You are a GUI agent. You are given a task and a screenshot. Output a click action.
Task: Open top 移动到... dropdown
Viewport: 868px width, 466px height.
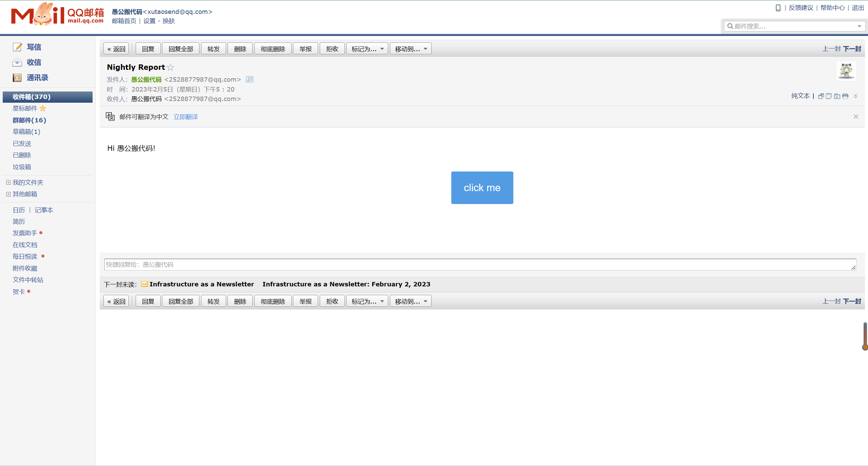click(411, 49)
